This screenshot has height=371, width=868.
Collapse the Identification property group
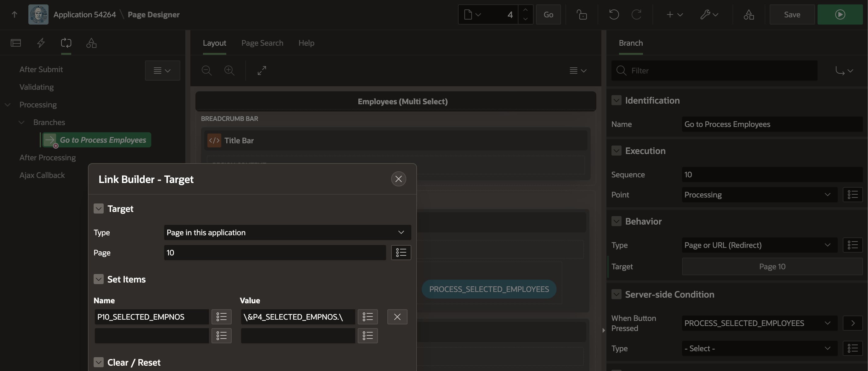616,100
